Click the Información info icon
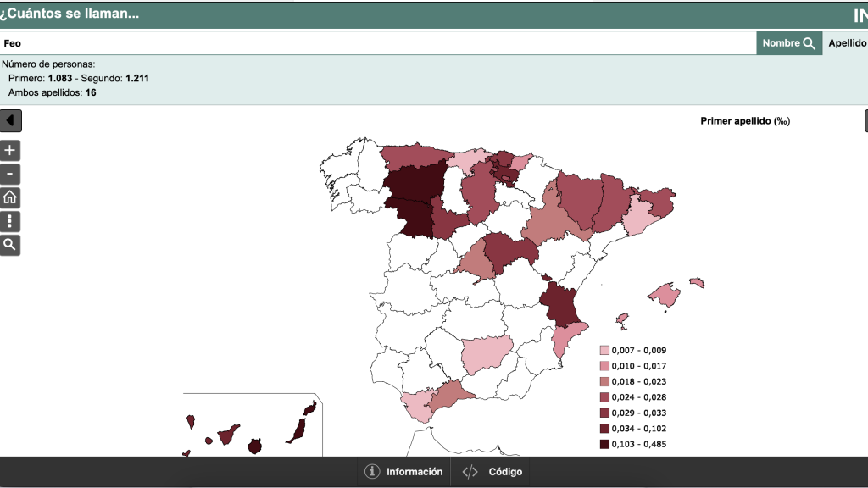Screen dimensions: 868x488 pos(372,472)
